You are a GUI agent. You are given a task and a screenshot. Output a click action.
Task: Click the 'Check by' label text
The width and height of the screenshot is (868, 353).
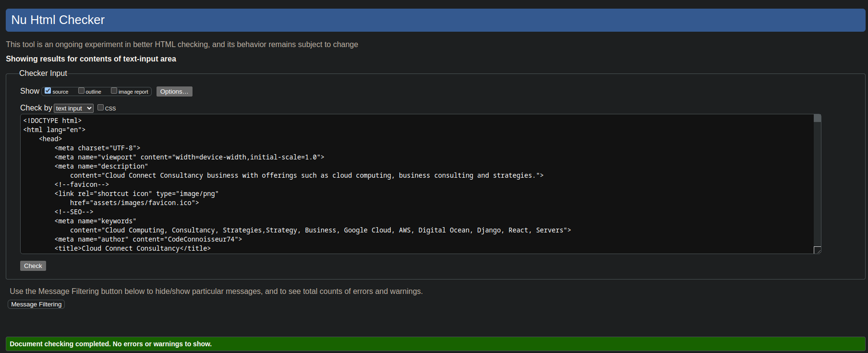[x=36, y=108]
